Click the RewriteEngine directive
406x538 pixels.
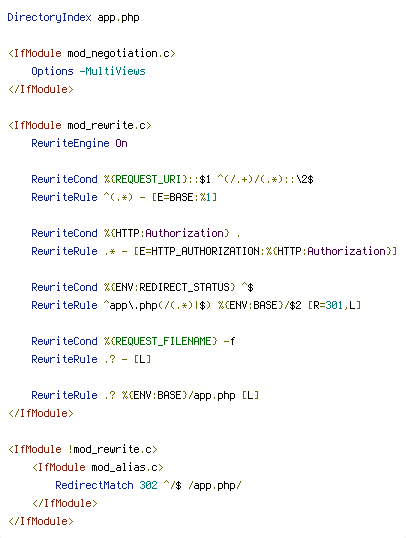[x=70, y=143]
